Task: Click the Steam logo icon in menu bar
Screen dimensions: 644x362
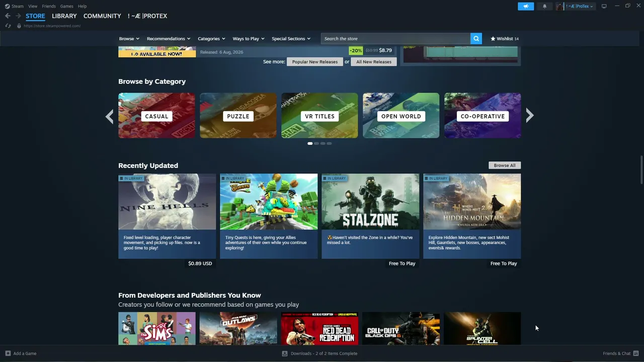Action: pyautogui.click(x=7, y=6)
